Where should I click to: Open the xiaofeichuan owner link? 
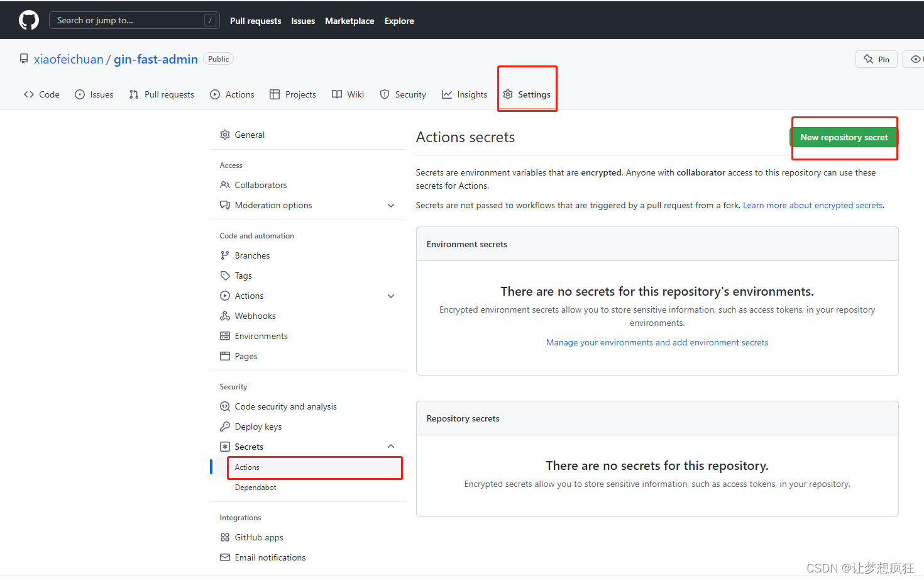(x=69, y=59)
